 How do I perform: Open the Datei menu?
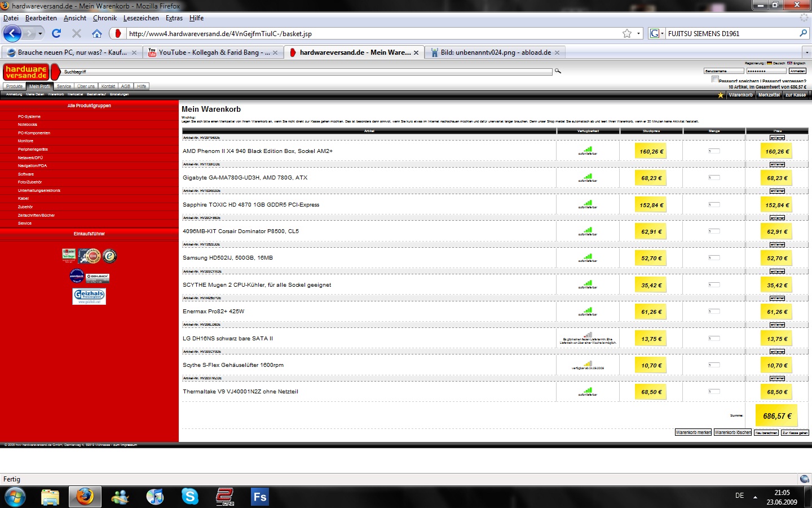tap(11, 18)
